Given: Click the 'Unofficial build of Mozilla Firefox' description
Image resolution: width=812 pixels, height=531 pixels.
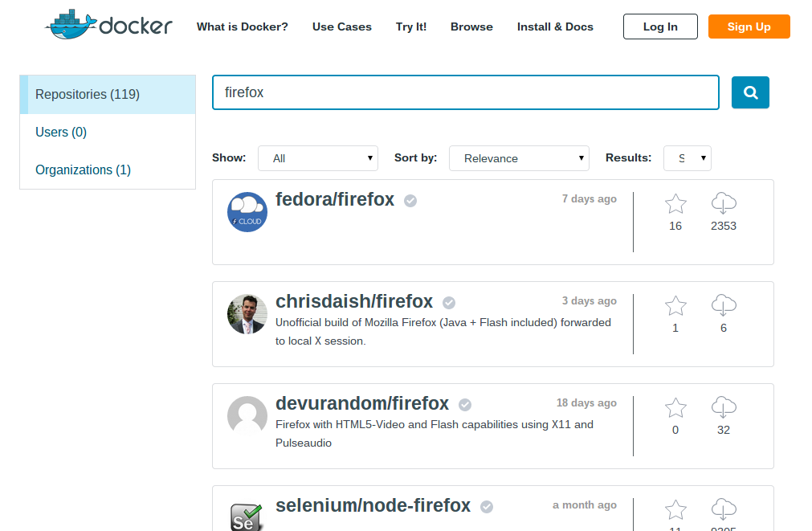Looking at the screenshot, I should (x=443, y=332).
